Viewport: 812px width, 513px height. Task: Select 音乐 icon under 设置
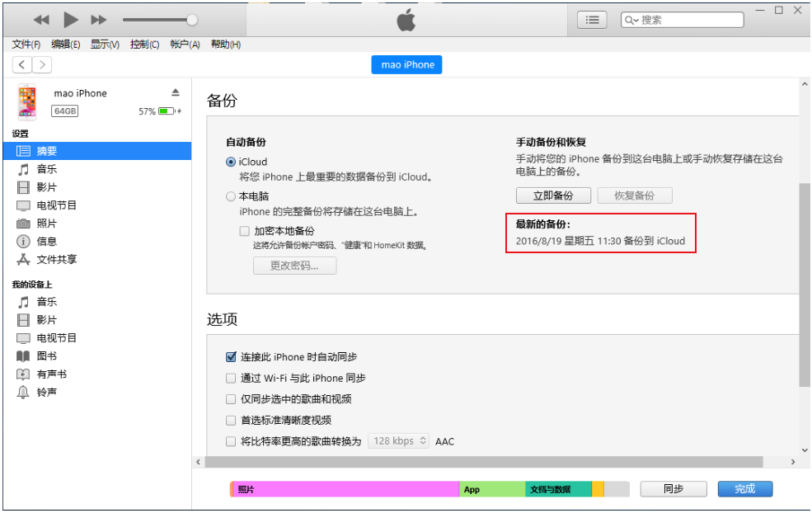pyautogui.click(x=23, y=169)
